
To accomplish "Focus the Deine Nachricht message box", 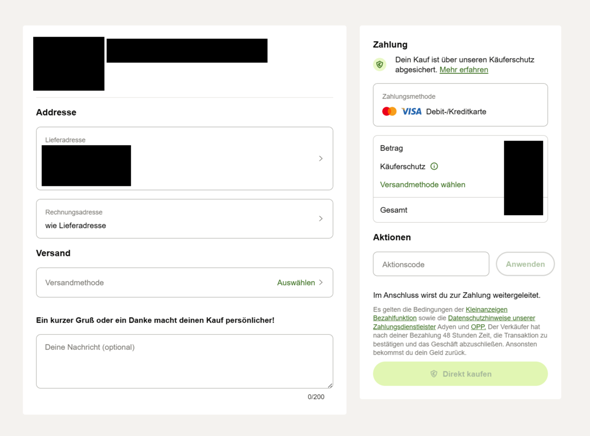I will tap(185, 361).
